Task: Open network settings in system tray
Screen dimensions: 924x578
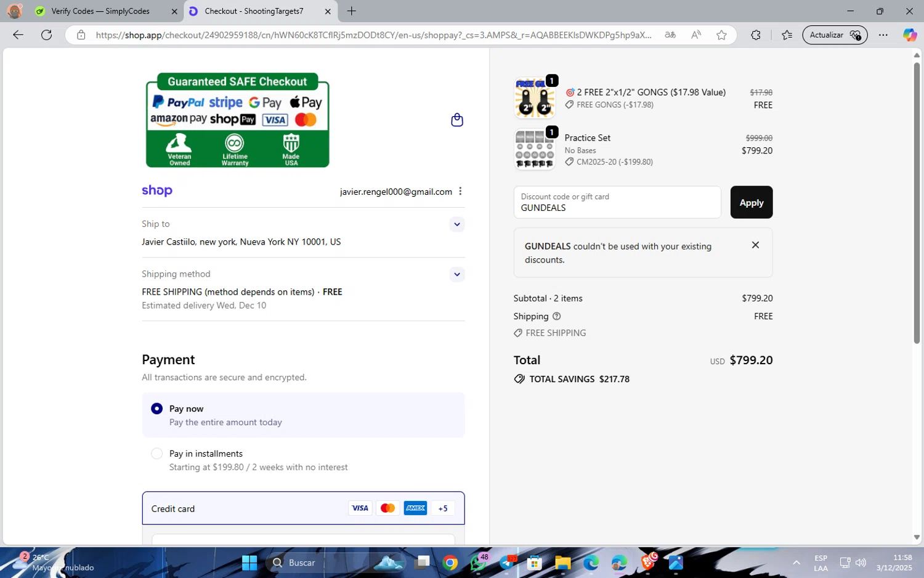Action: pos(845,563)
